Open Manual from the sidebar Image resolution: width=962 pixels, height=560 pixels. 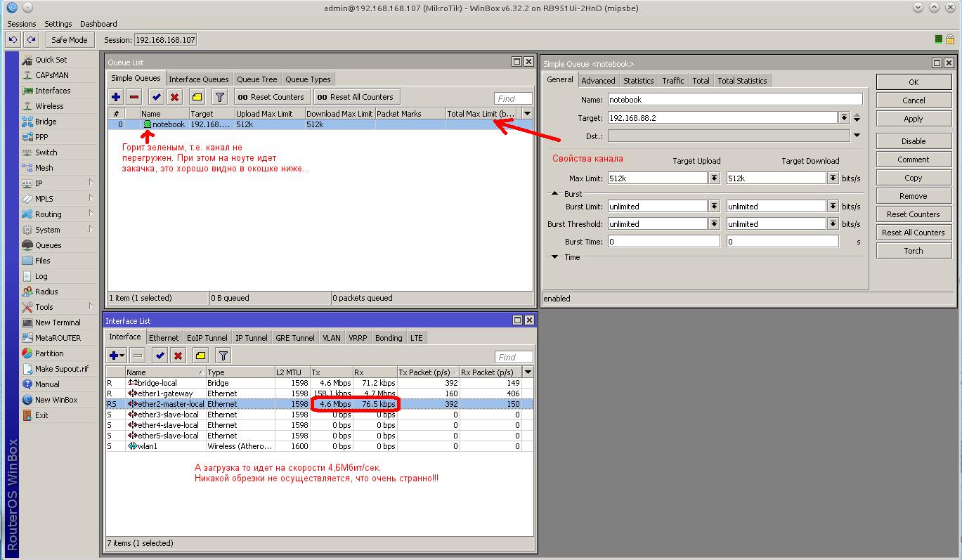[x=47, y=384]
